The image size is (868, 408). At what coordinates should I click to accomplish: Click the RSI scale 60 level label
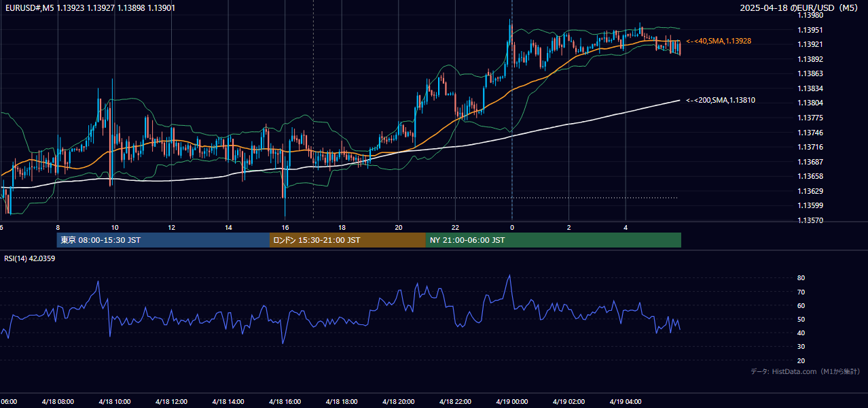click(x=801, y=305)
